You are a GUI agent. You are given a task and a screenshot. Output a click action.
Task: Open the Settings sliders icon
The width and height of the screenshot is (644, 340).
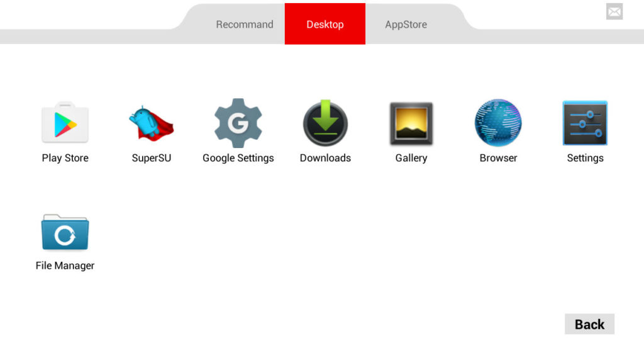585,123
